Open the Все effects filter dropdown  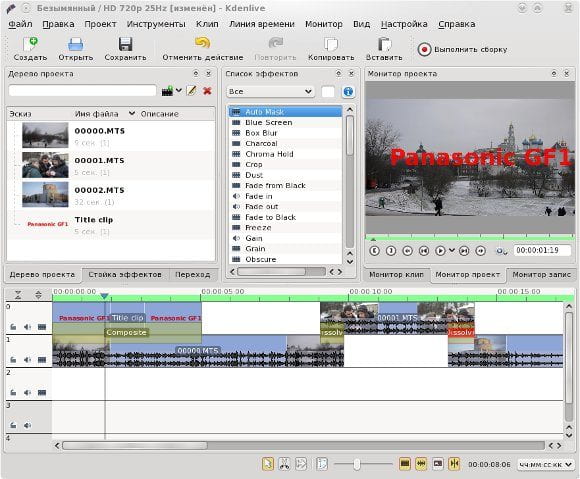point(270,91)
